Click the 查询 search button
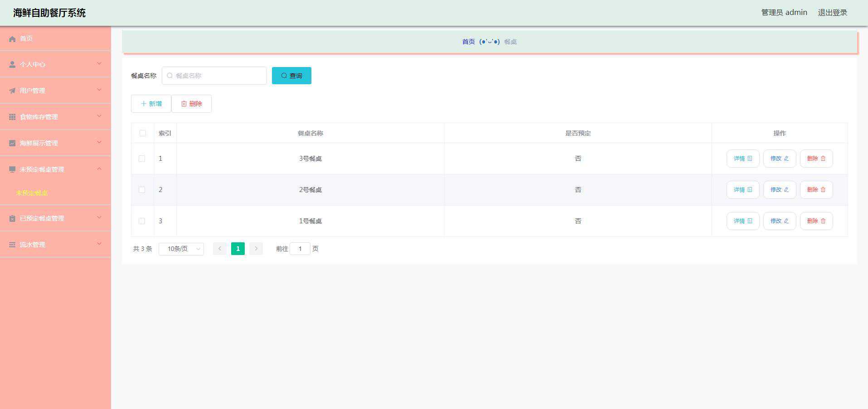This screenshot has height=409, width=868. 291,76
